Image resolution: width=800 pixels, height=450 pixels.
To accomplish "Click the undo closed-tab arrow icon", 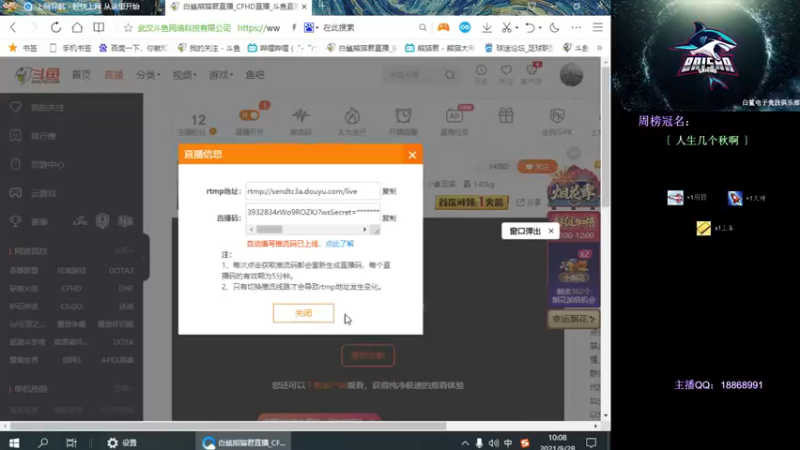I will click(x=530, y=28).
